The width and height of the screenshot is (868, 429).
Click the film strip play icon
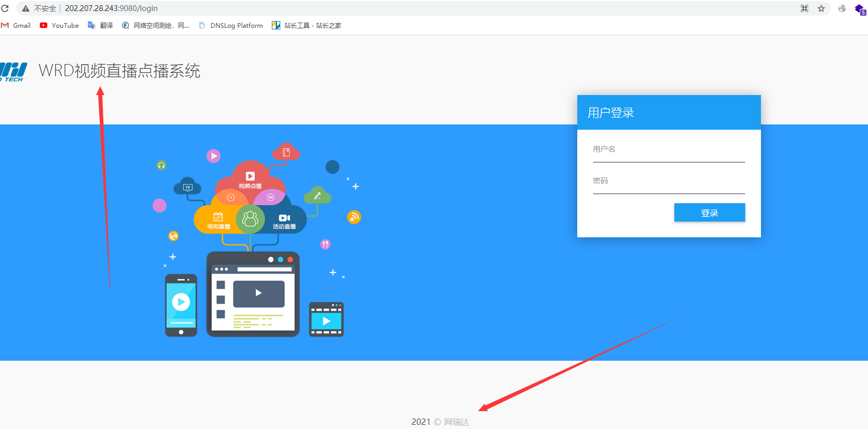326,319
